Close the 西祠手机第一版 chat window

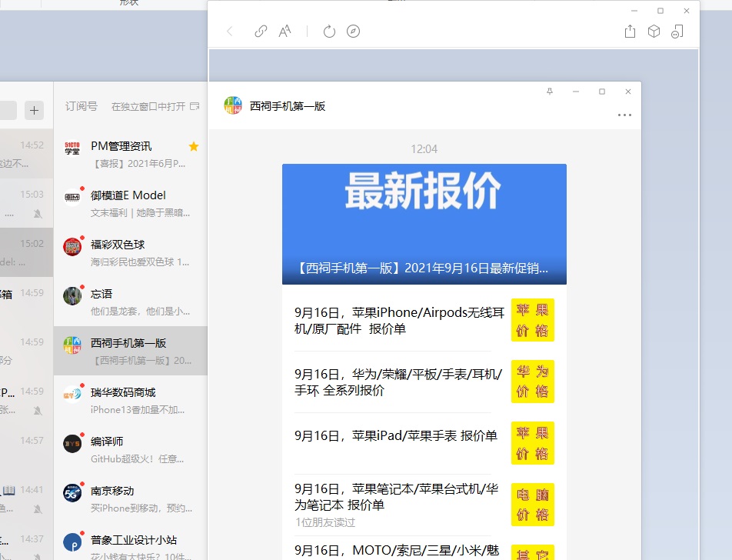click(628, 92)
